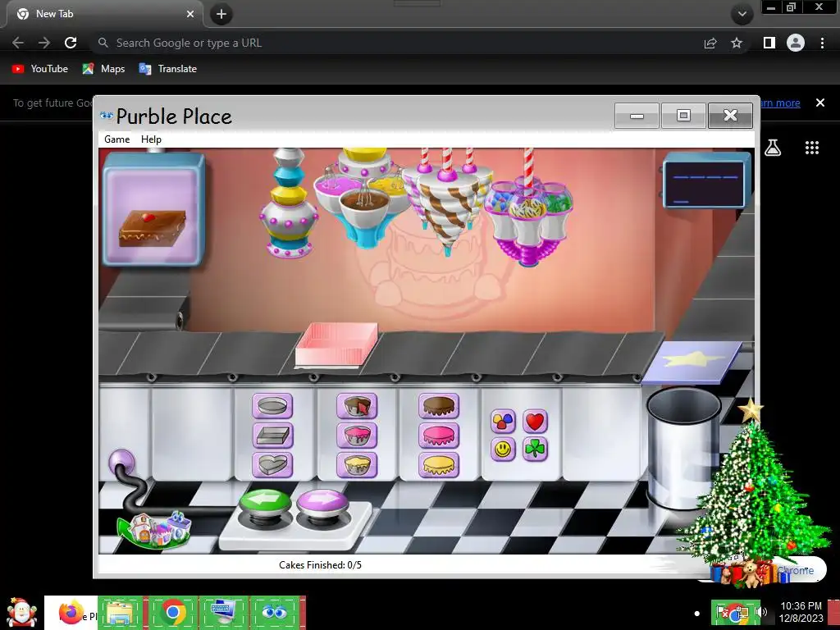The image size is (840, 630).
Task: Add yellow smiley face decoration
Action: (x=503, y=449)
